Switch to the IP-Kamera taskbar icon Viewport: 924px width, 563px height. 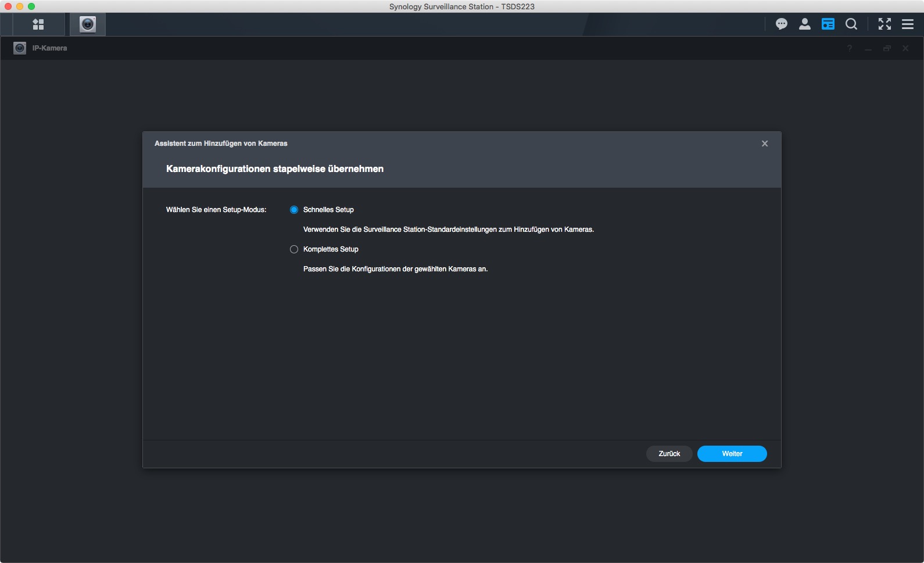click(x=88, y=24)
